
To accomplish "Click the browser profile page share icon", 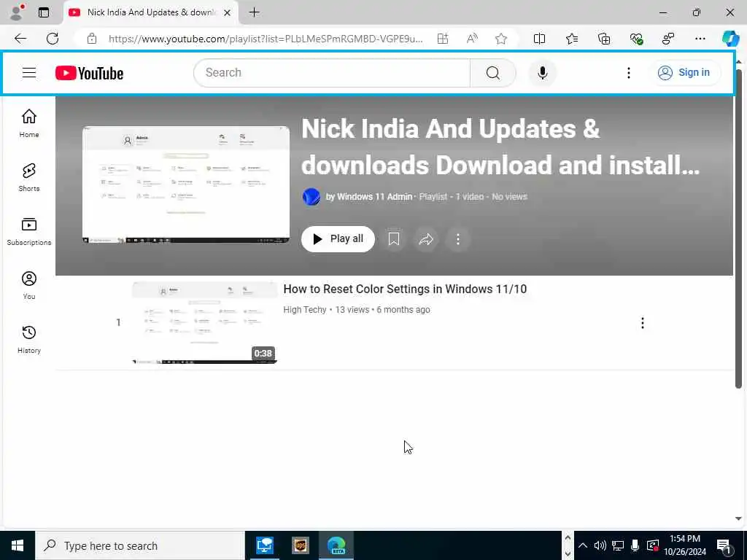I will [x=668, y=39].
